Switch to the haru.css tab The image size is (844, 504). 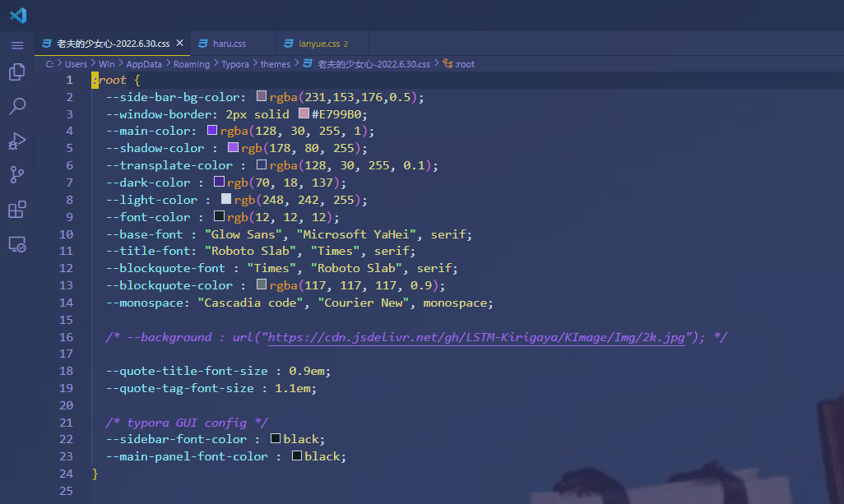(230, 44)
